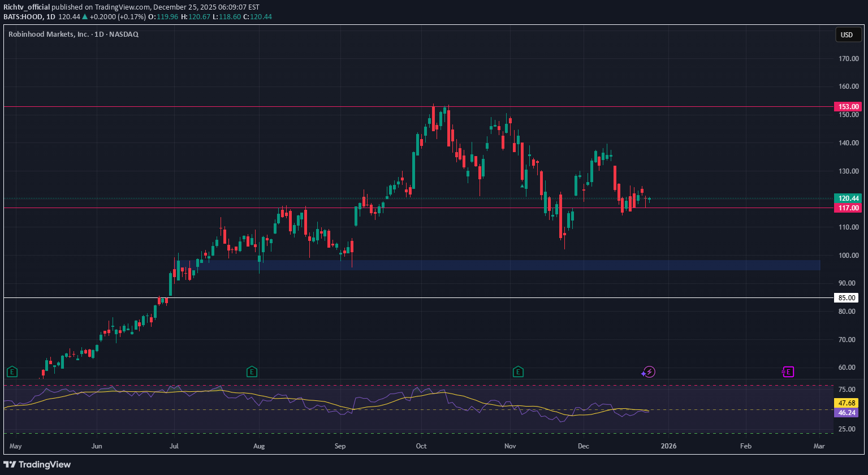Click the yellow 47.68 RSI average label
Viewport: 868px width, 475px height.
(846, 403)
